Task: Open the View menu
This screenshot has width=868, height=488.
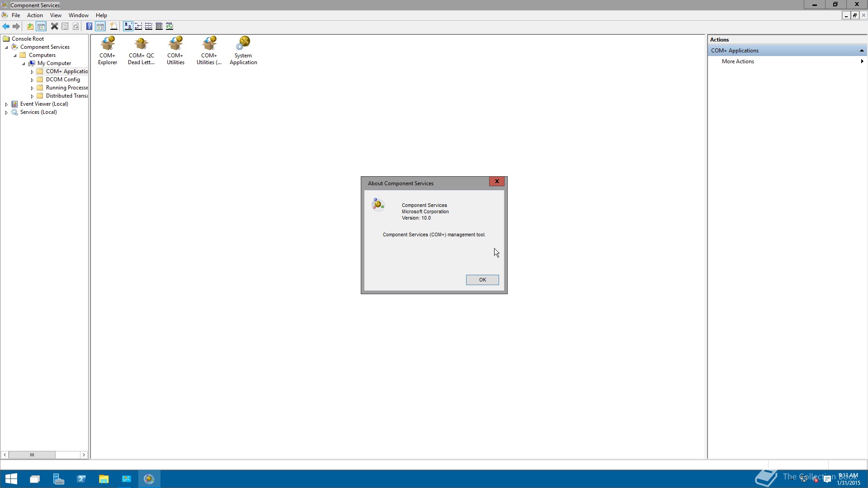Action: coord(56,15)
